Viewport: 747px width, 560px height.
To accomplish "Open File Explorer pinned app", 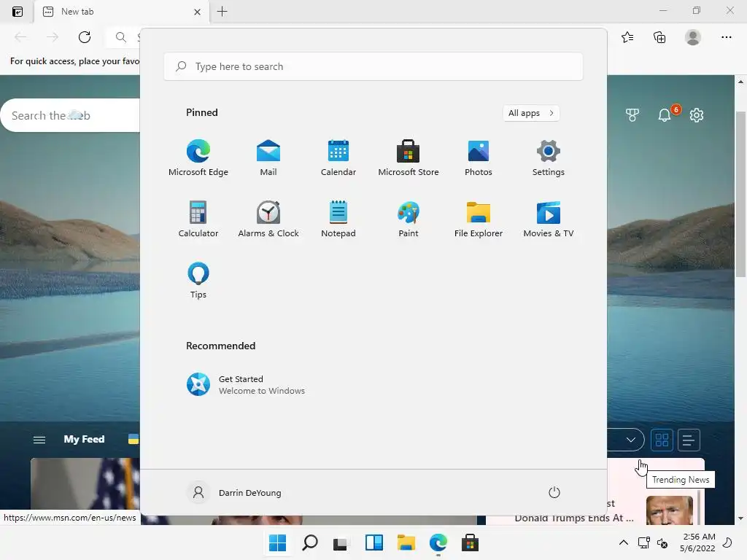I will [x=479, y=219].
